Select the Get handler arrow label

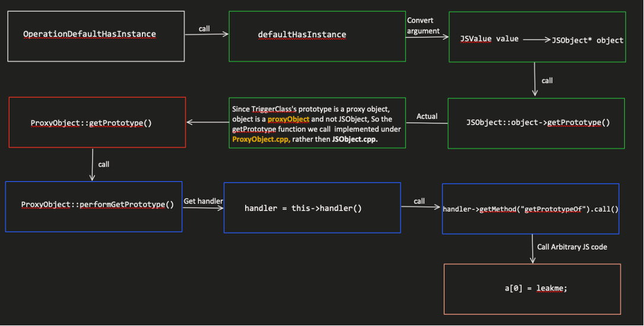click(x=204, y=201)
